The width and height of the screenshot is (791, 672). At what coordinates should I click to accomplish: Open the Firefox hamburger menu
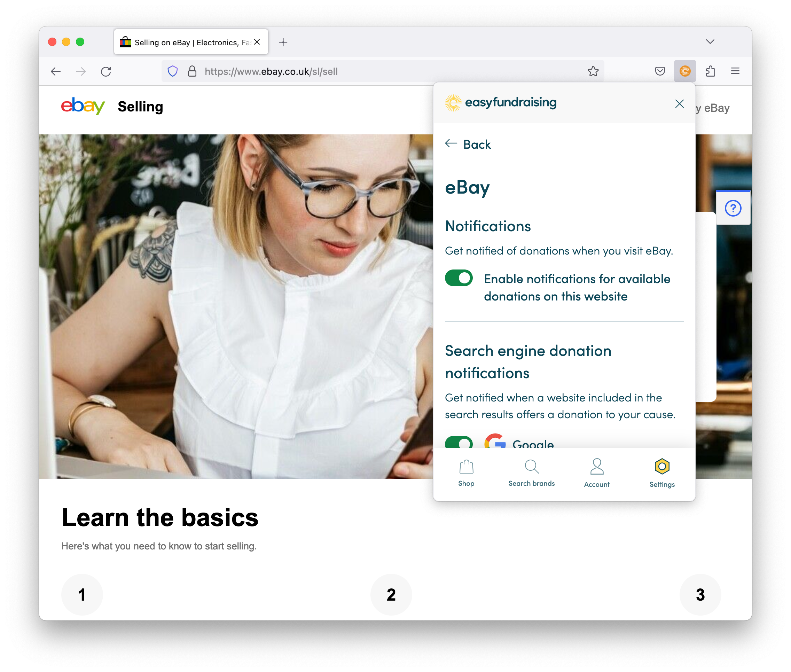click(x=735, y=71)
